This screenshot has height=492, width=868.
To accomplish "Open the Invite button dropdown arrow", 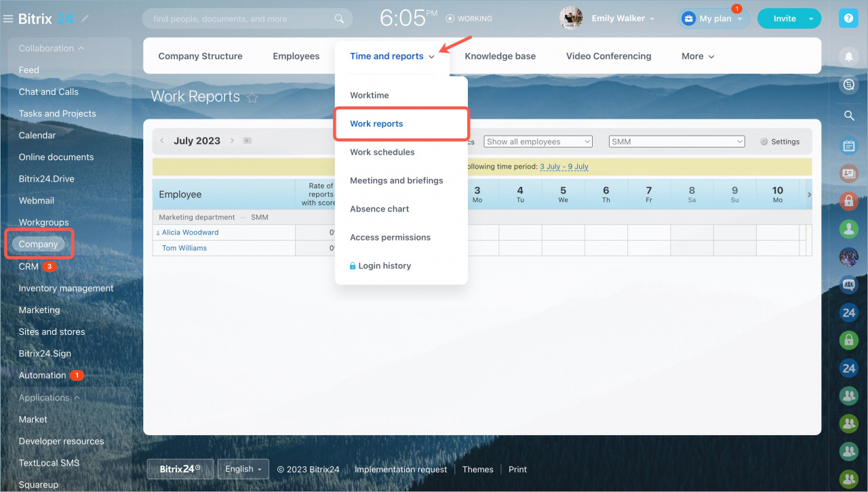I will coord(812,19).
